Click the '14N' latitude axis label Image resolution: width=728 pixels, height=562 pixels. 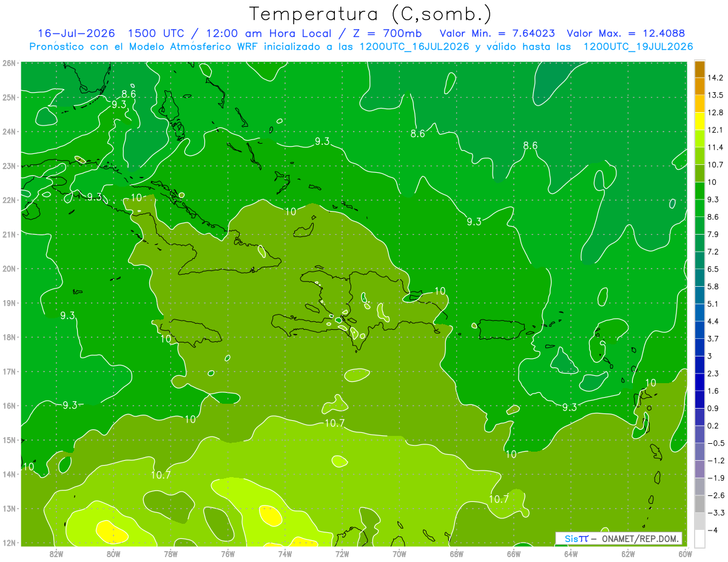pyautogui.click(x=8, y=475)
